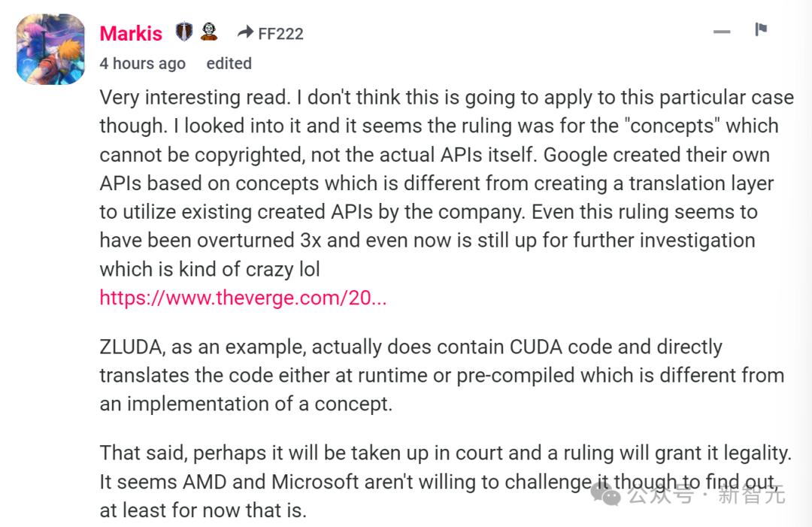The image size is (812, 527).
Task: Click the shield badge beside Markis
Action: (x=184, y=32)
